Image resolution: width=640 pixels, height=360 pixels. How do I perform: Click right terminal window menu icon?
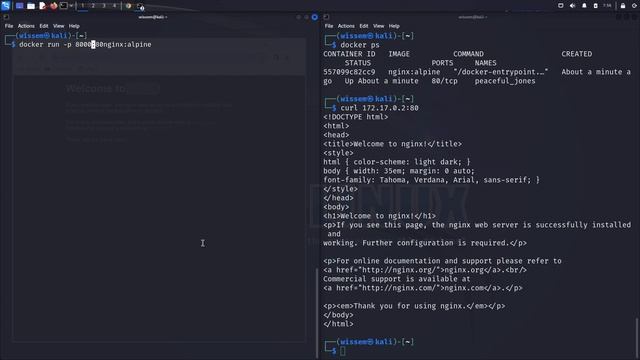[326, 17]
